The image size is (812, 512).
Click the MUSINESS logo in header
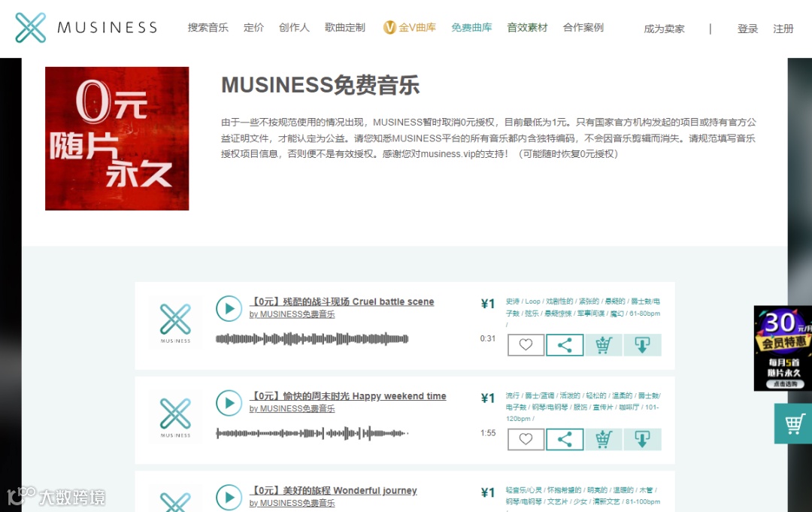[86, 27]
